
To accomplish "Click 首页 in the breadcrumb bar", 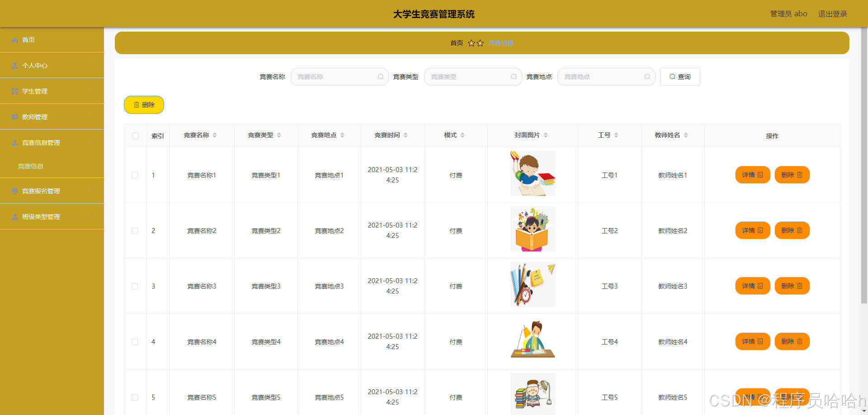I will click(457, 43).
